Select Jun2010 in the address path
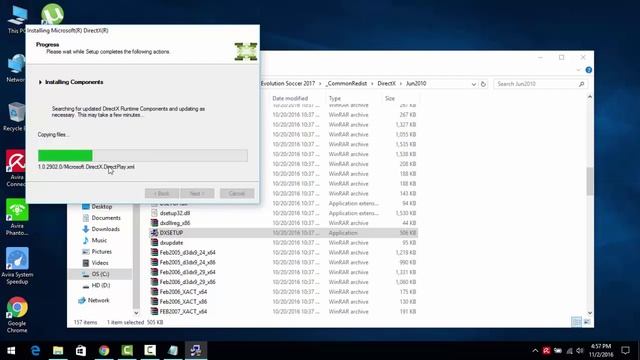 point(416,83)
